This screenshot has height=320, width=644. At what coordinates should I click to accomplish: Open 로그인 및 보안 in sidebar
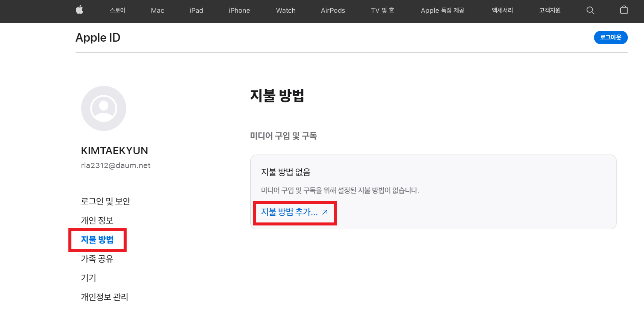[106, 201]
